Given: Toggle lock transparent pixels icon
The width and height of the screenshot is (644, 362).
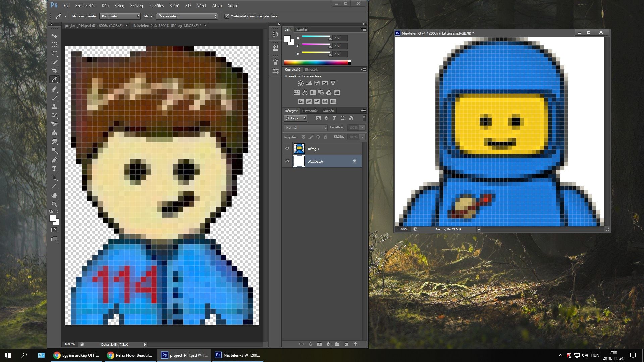Looking at the screenshot, I should [303, 137].
